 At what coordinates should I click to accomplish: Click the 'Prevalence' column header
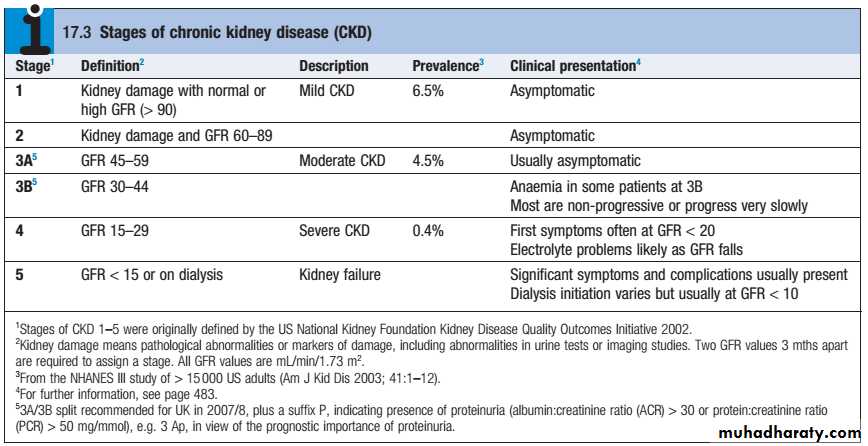tap(447, 66)
